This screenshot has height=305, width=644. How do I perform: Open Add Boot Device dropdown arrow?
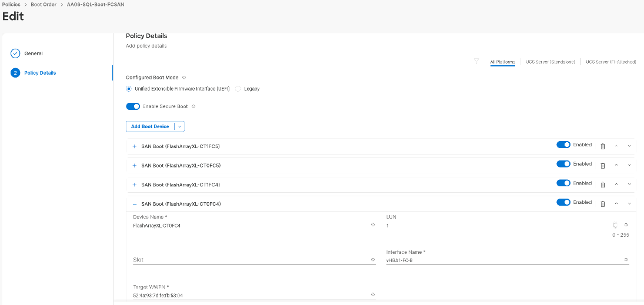[179, 126]
